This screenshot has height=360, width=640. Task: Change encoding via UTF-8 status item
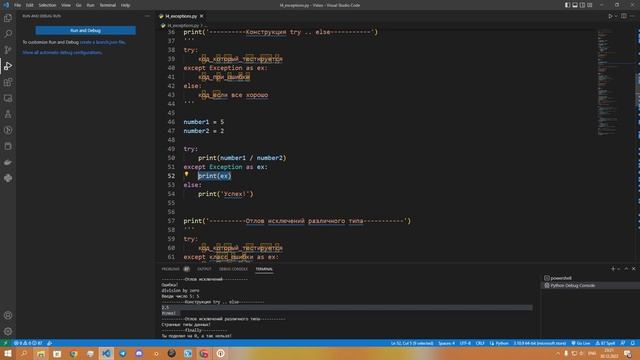(465, 343)
